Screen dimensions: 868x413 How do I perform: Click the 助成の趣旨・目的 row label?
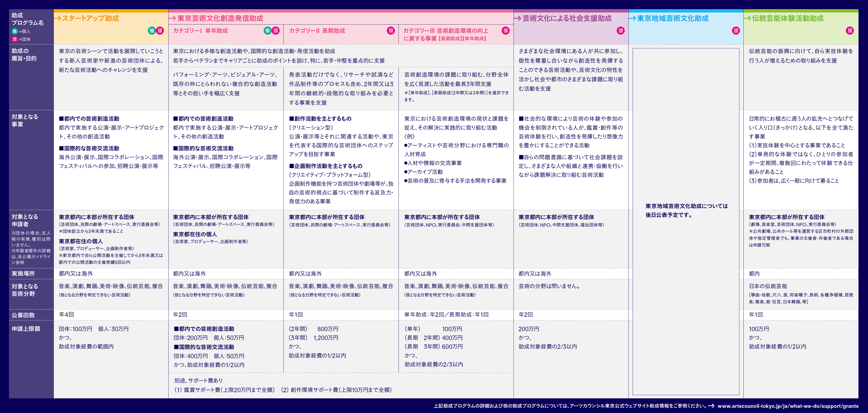pyautogui.click(x=24, y=55)
